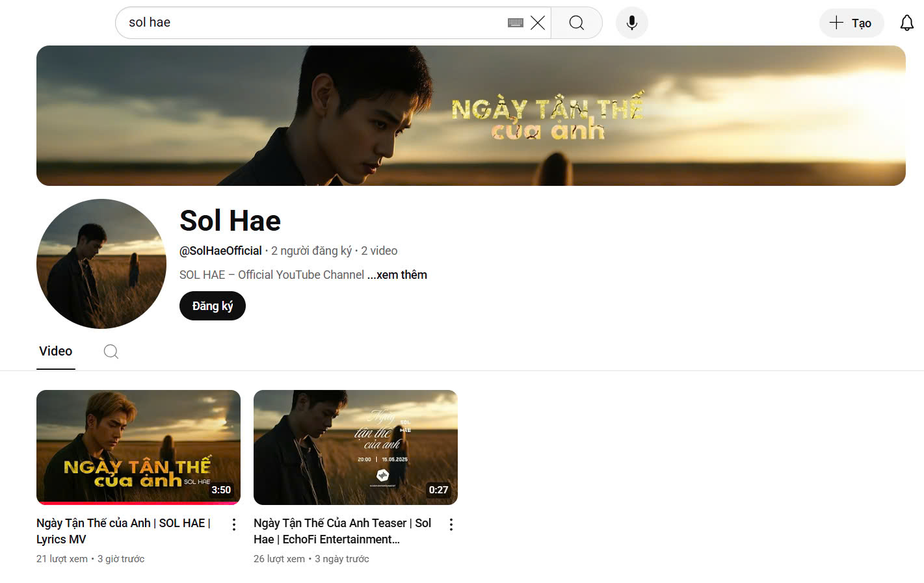Open the three-dot menu for the Lyrics MV video
Image resolution: width=924 pixels, height=583 pixels.
pyautogui.click(x=234, y=525)
